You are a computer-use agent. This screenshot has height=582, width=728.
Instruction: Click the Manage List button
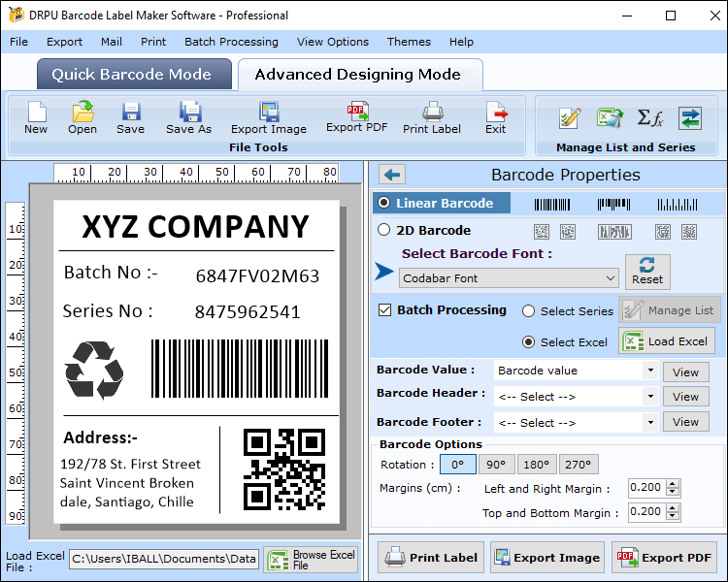[x=670, y=310]
